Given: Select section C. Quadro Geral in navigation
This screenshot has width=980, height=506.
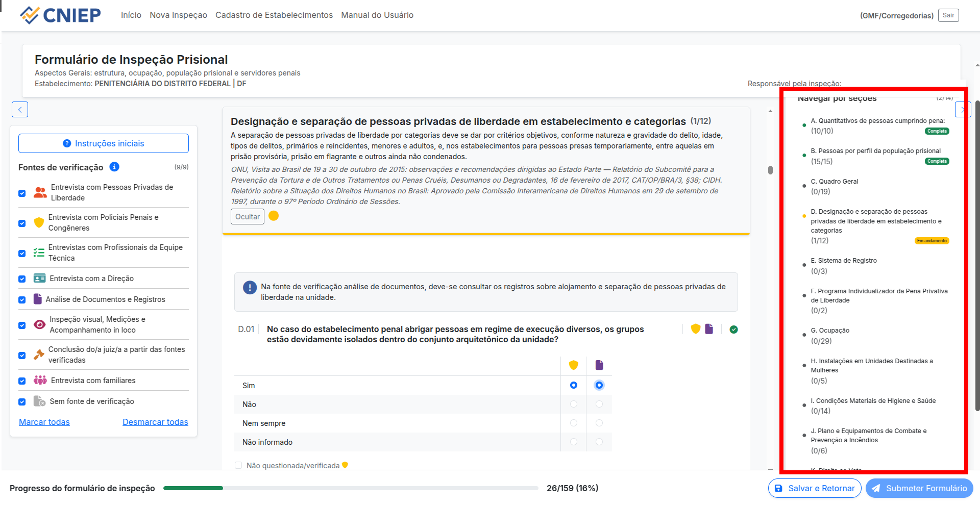Looking at the screenshot, I should [835, 181].
